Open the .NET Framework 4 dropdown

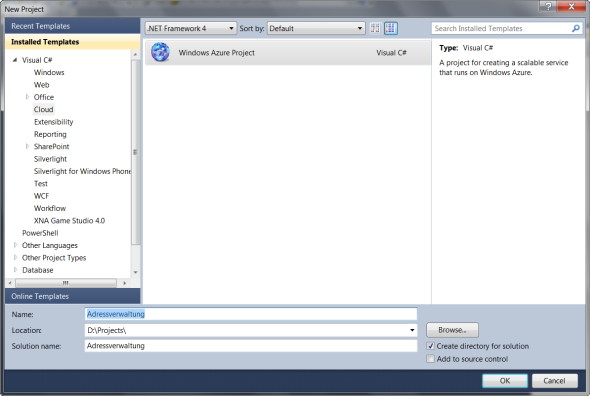(x=191, y=28)
